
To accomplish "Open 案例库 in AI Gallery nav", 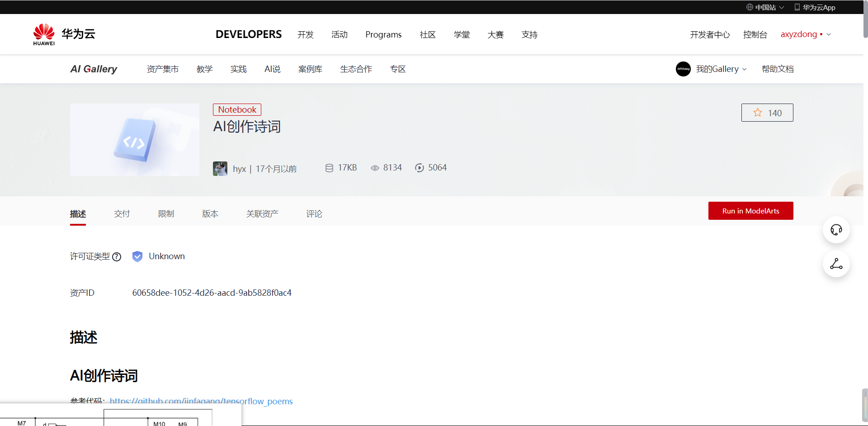I will click(310, 69).
